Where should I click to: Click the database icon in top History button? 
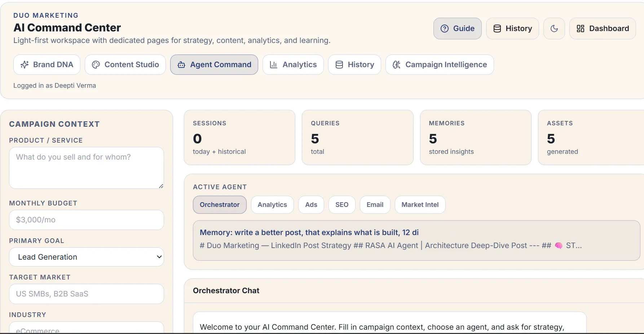click(x=497, y=29)
